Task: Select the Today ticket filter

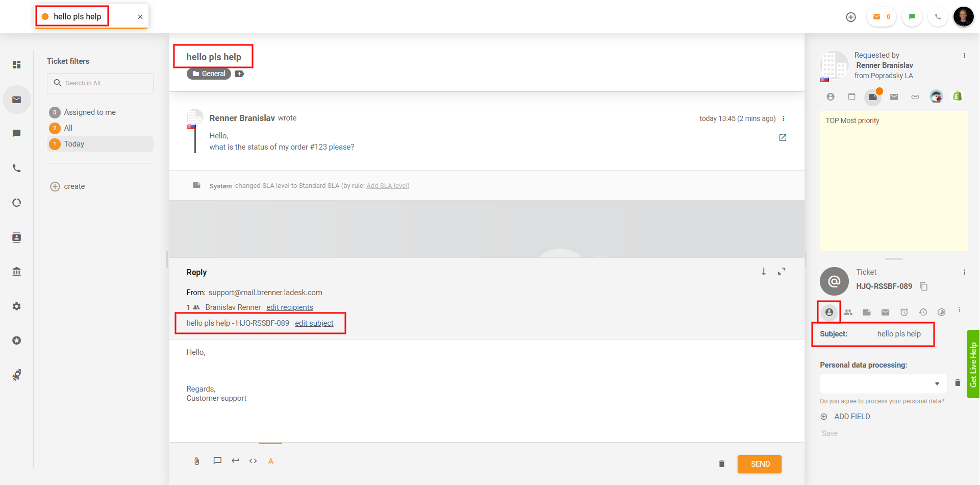Action: coord(74,144)
